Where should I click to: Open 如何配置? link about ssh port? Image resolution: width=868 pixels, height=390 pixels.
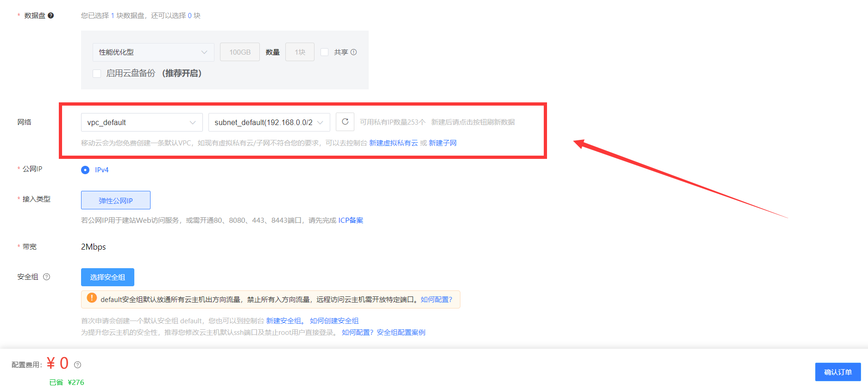358,332
